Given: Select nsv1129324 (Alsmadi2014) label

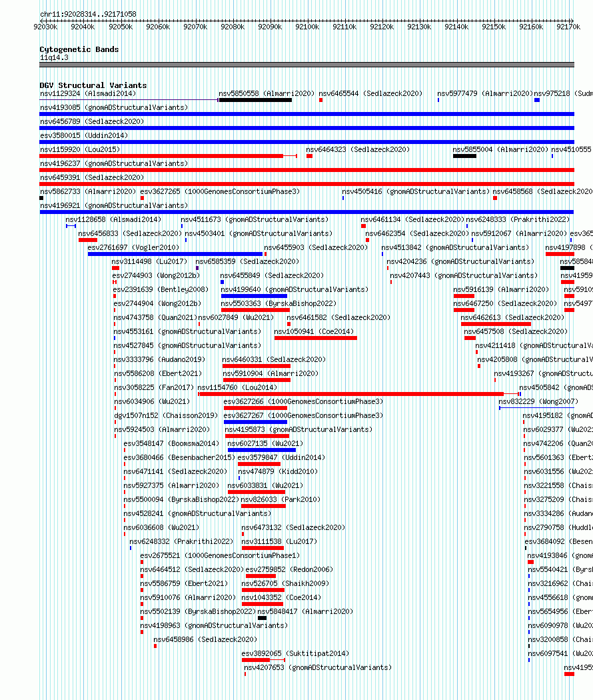Looking at the screenshot, I should 88,93.
